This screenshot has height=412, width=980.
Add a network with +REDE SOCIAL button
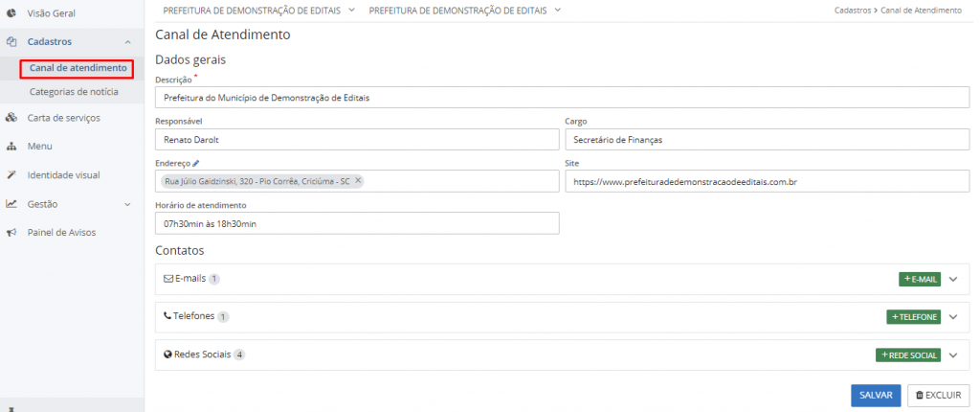(x=908, y=355)
